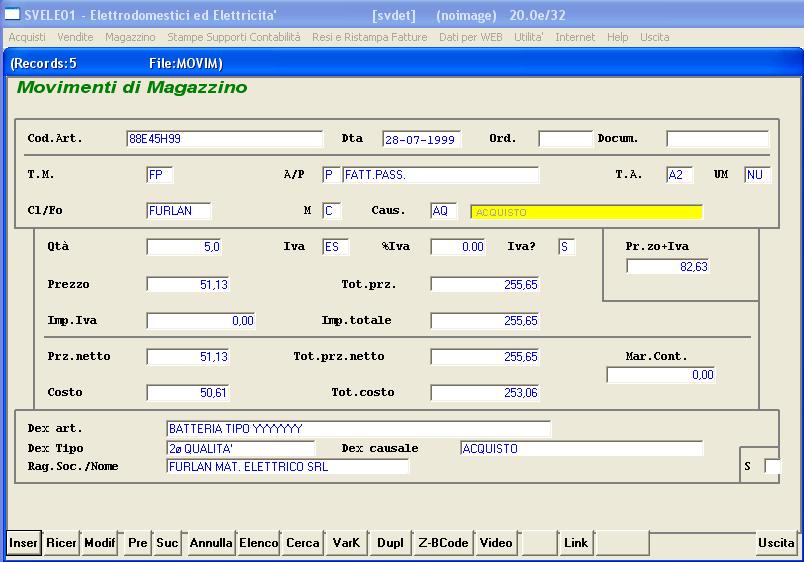Go to previous record with Pre
Viewport: 804px width, 562px height.
pos(137,543)
